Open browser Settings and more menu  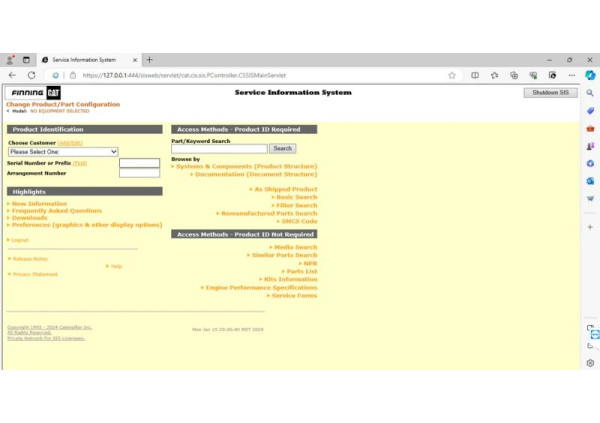(571, 75)
